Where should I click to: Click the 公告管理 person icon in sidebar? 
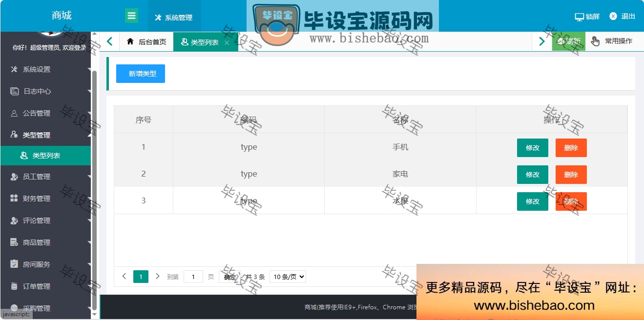pos(14,113)
